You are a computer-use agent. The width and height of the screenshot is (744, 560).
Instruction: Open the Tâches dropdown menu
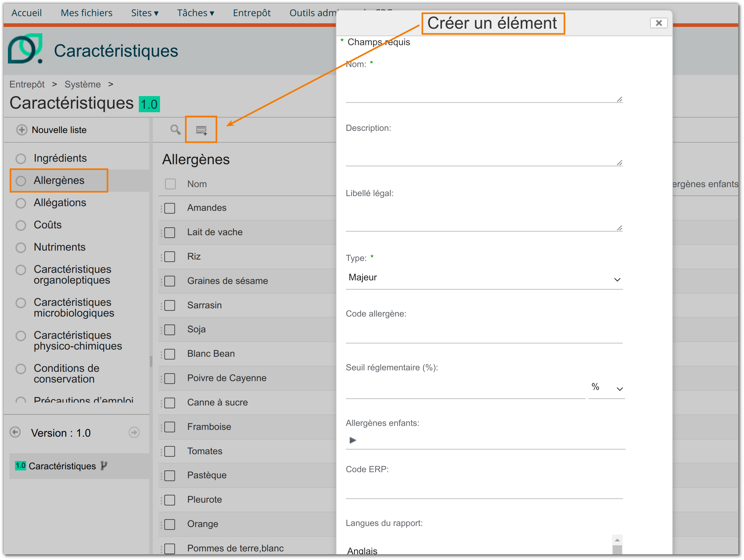[196, 13]
